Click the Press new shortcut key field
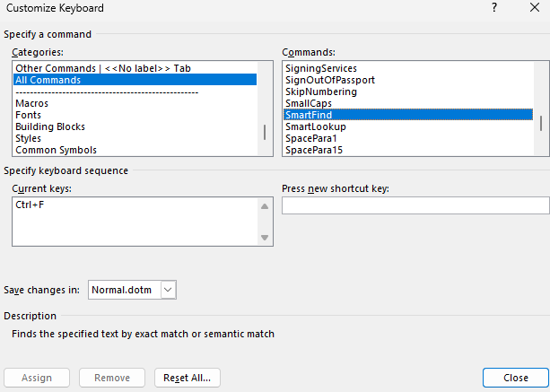Image resolution: width=550 pixels, height=392 pixels. 415,205
